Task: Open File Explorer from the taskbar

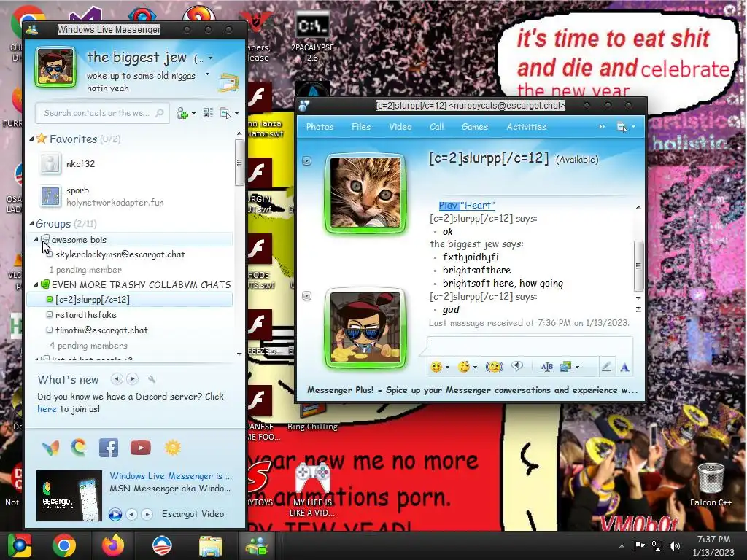Action: click(210, 545)
